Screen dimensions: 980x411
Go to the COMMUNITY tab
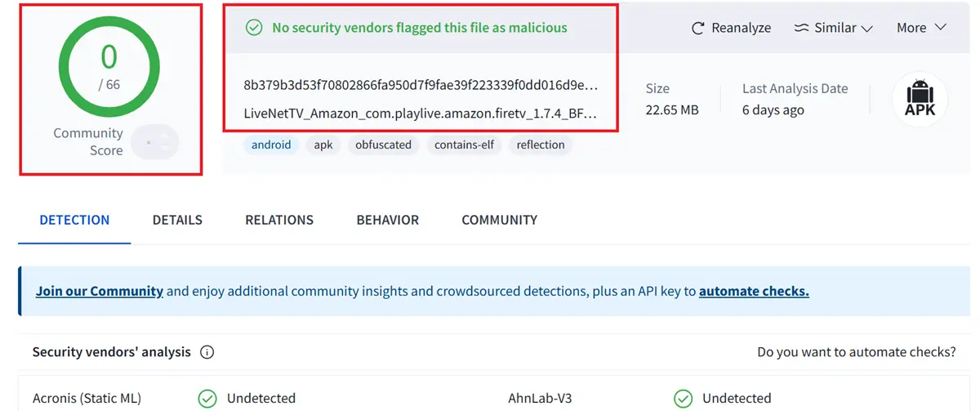(500, 220)
